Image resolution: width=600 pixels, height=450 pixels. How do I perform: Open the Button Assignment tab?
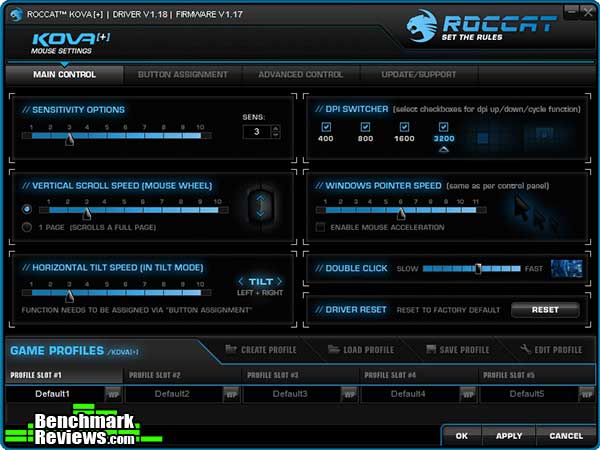click(x=183, y=75)
